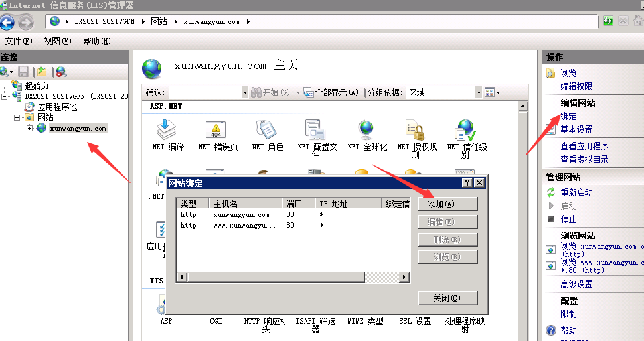Open 处理程序映射 feature
644x341 pixels.
pos(465,324)
